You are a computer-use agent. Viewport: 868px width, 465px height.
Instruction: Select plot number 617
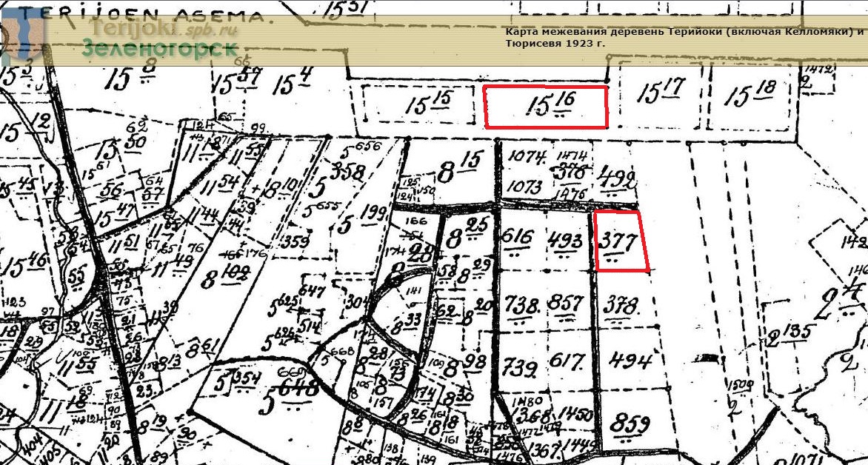(567, 363)
